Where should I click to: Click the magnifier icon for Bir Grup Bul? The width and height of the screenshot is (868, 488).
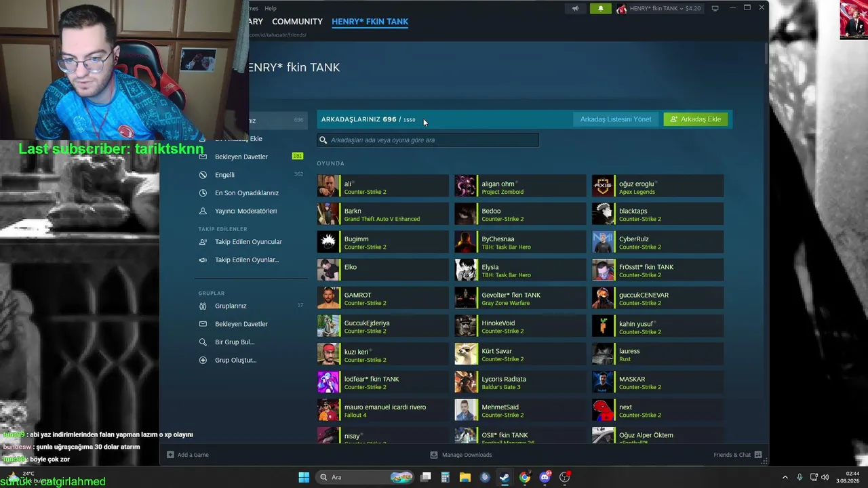tap(203, 342)
